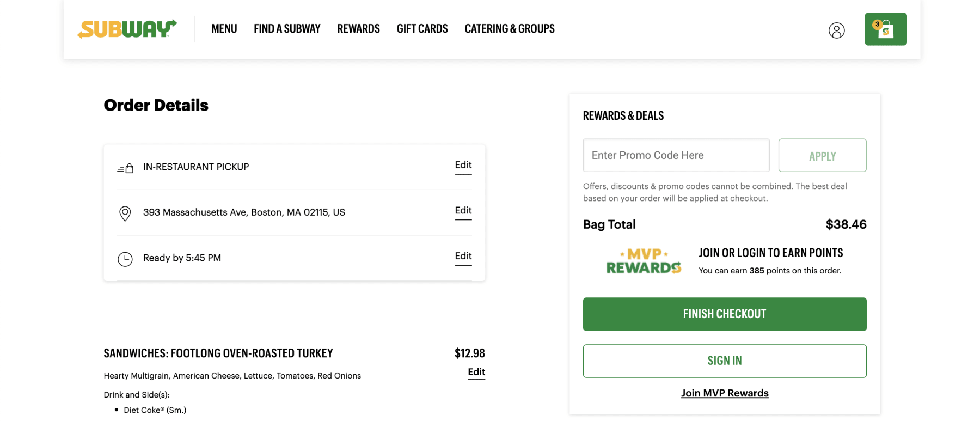Edit the pickup location address

pos(463,211)
